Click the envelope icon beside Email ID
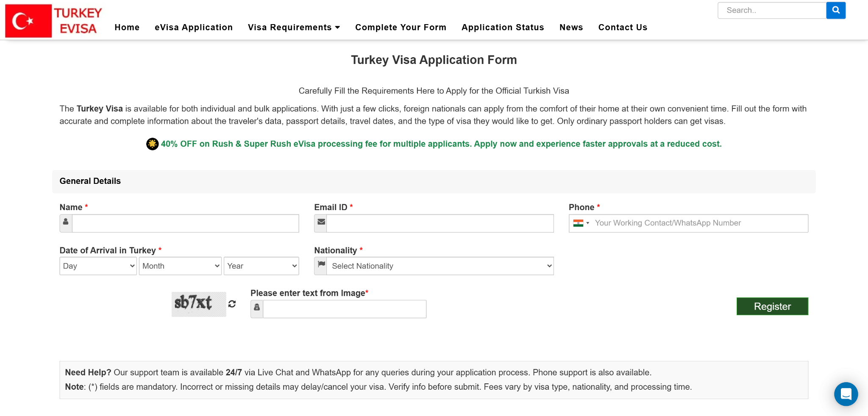This screenshot has width=868, height=416. pos(321,223)
